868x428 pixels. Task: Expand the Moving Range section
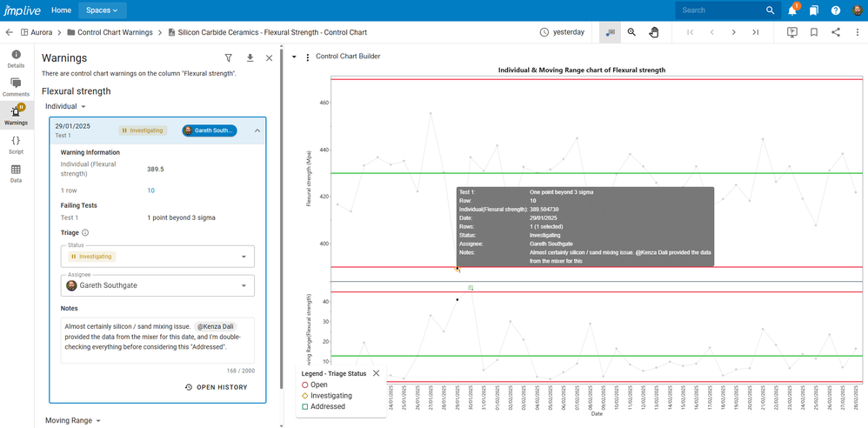pos(71,420)
